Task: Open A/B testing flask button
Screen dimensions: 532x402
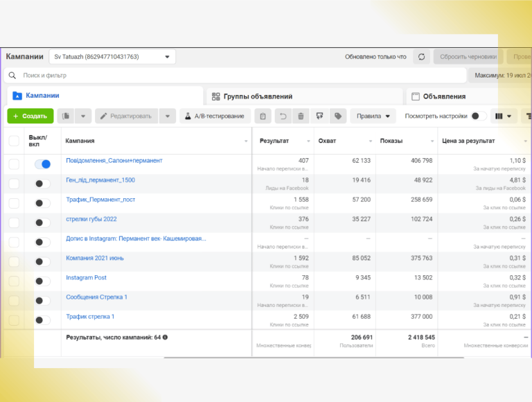Action: tap(215, 116)
